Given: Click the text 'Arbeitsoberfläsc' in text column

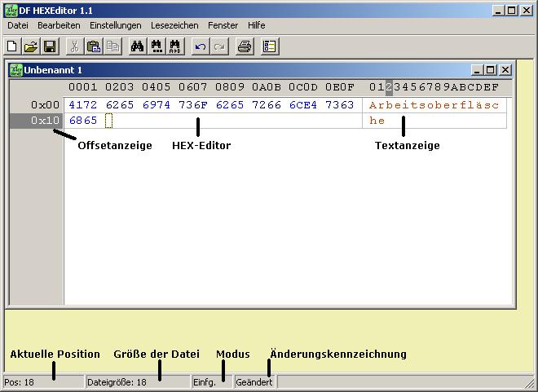Looking at the screenshot, I should [x=434, y=105].
